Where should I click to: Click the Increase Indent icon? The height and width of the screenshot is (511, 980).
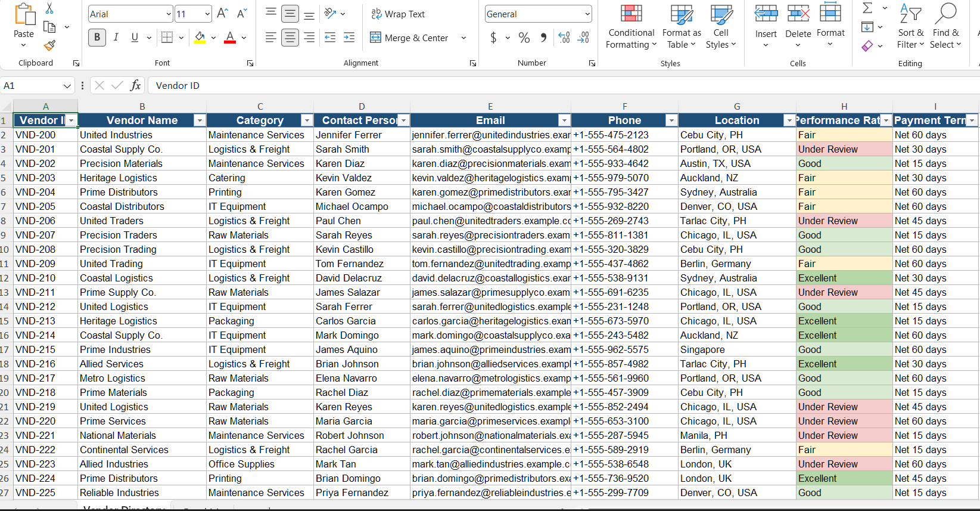tap(349, 38)
